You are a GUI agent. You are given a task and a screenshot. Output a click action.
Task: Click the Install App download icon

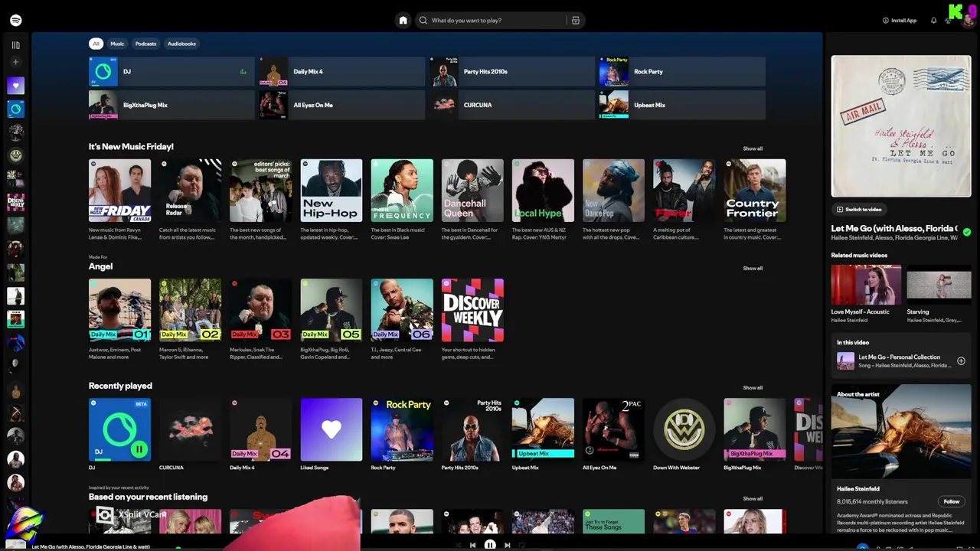coord(886,21)
